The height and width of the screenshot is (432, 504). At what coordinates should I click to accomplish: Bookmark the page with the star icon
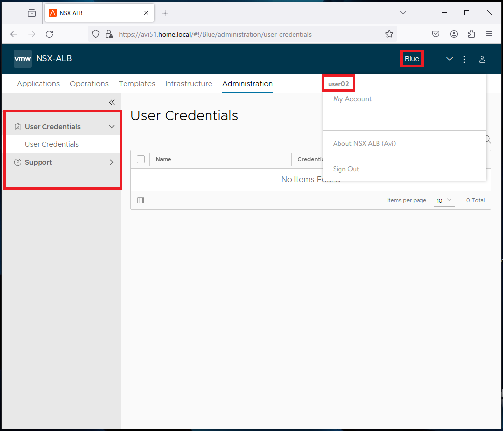coord(389,34)
